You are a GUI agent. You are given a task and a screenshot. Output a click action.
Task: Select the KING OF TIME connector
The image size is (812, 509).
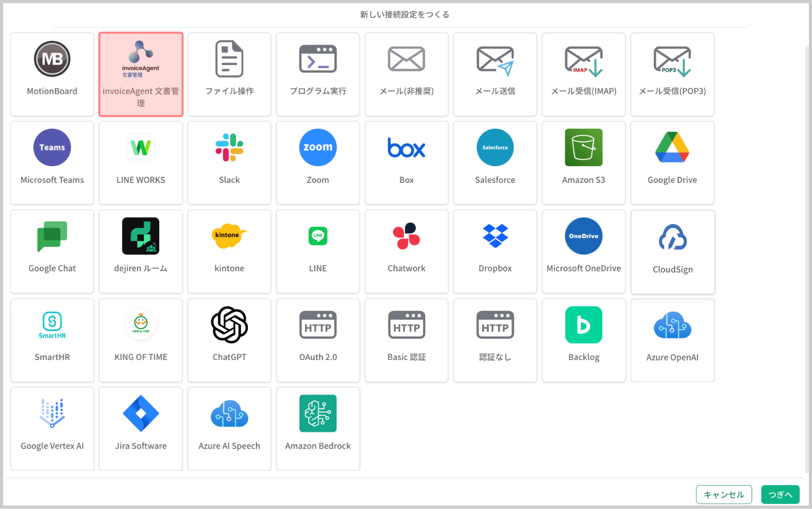[141, 340]
